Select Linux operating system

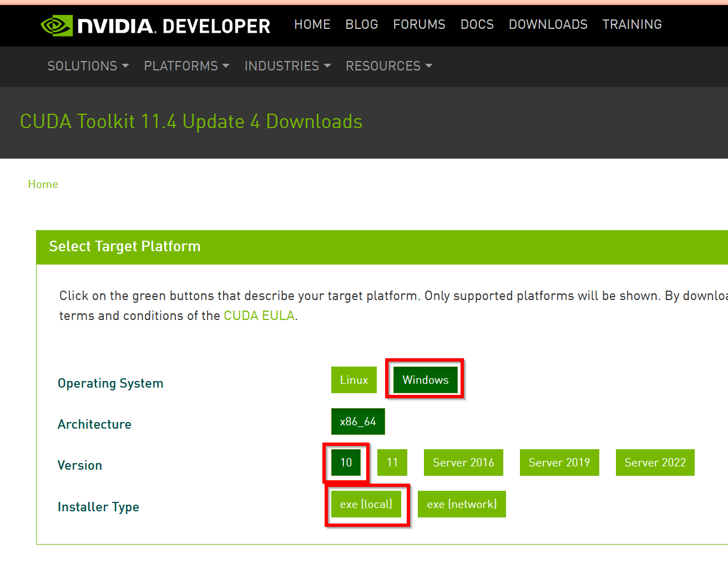[354, 380]
